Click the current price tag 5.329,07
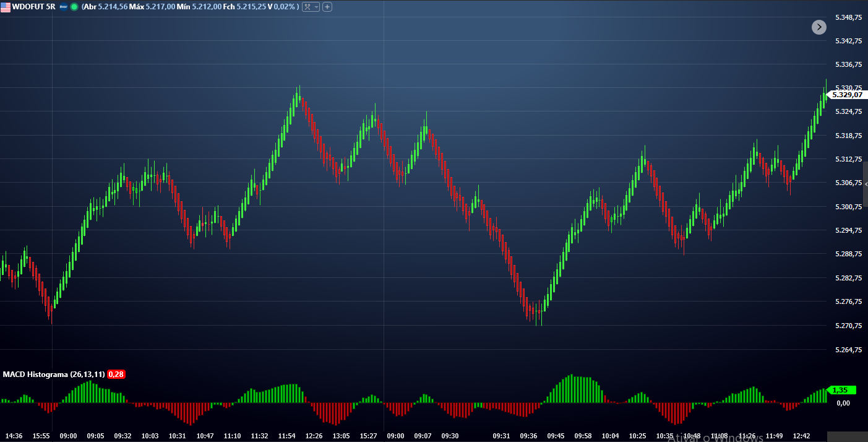Viewport: 868px width, 442px height. tap(847, 95)
